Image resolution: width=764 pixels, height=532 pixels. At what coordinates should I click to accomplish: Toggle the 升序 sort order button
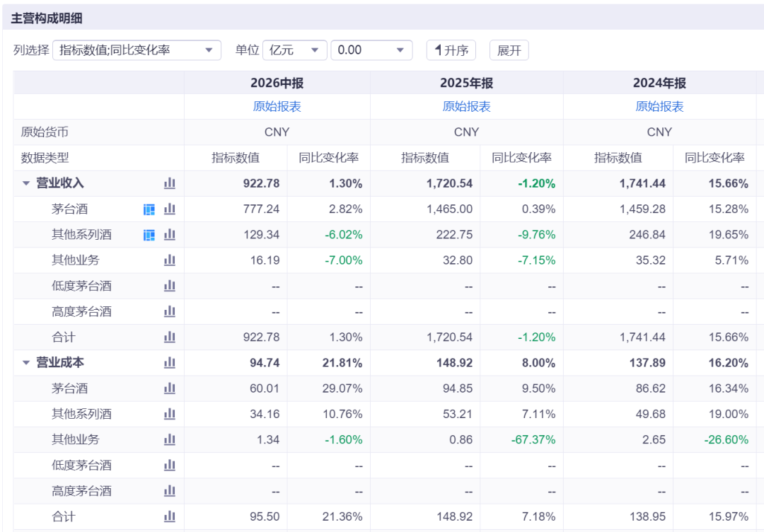(x=451, y=50)
